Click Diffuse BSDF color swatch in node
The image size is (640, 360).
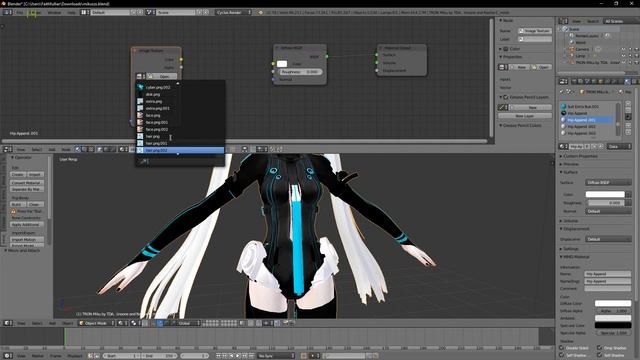[282, 64]
